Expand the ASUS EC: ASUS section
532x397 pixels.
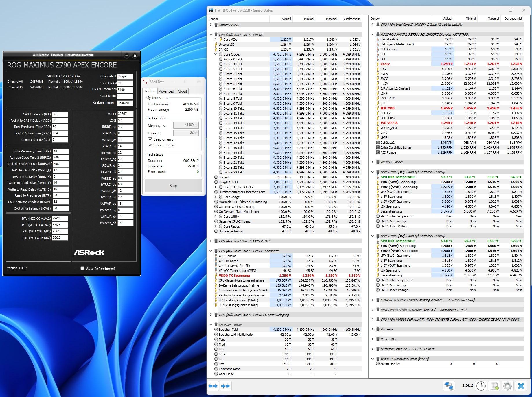[x=372, y=162]
